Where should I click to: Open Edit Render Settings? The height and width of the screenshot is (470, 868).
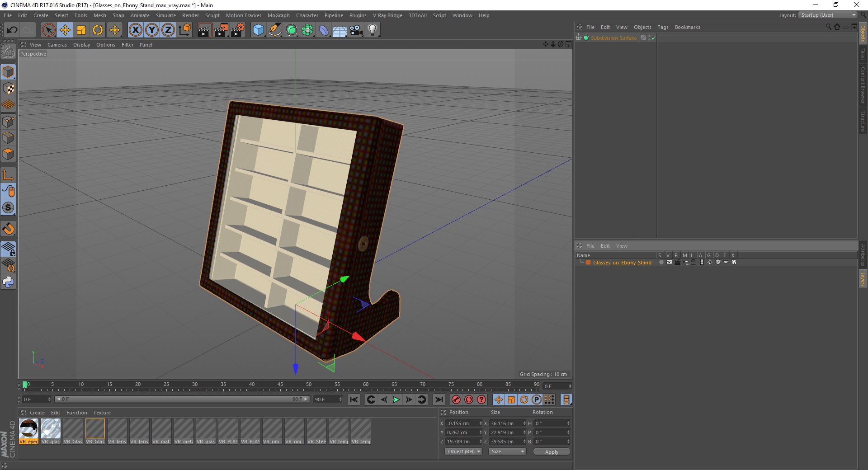tap(238, 30)
